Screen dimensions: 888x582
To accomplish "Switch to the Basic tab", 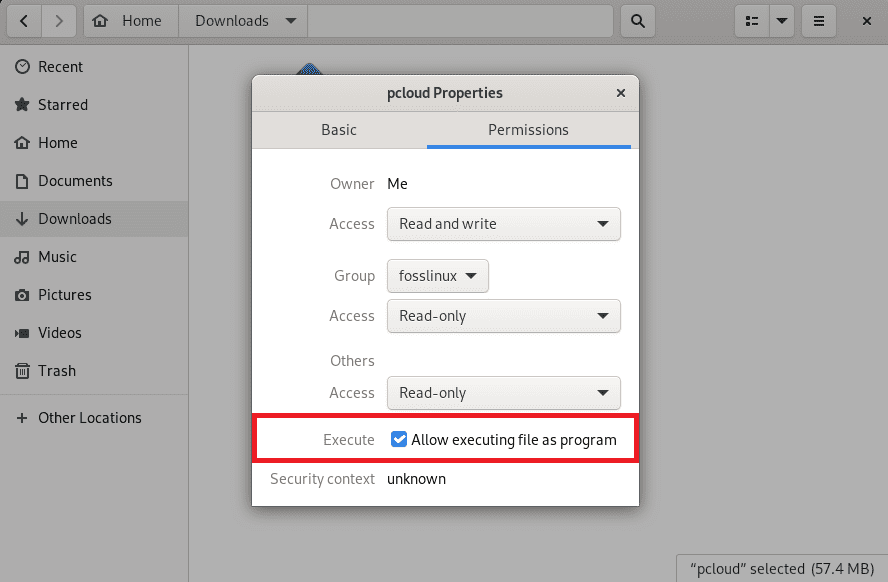I will [339, 130].
